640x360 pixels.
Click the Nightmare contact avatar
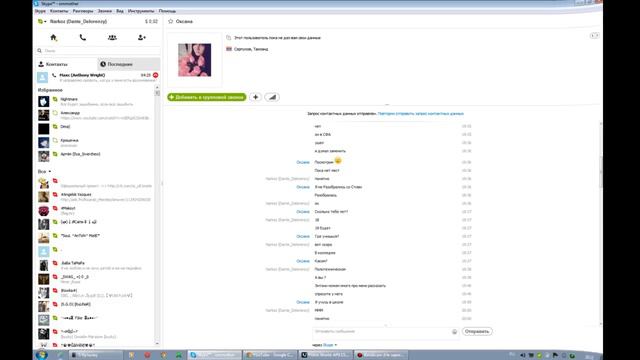pyautogui.click(x=44, y=102)
